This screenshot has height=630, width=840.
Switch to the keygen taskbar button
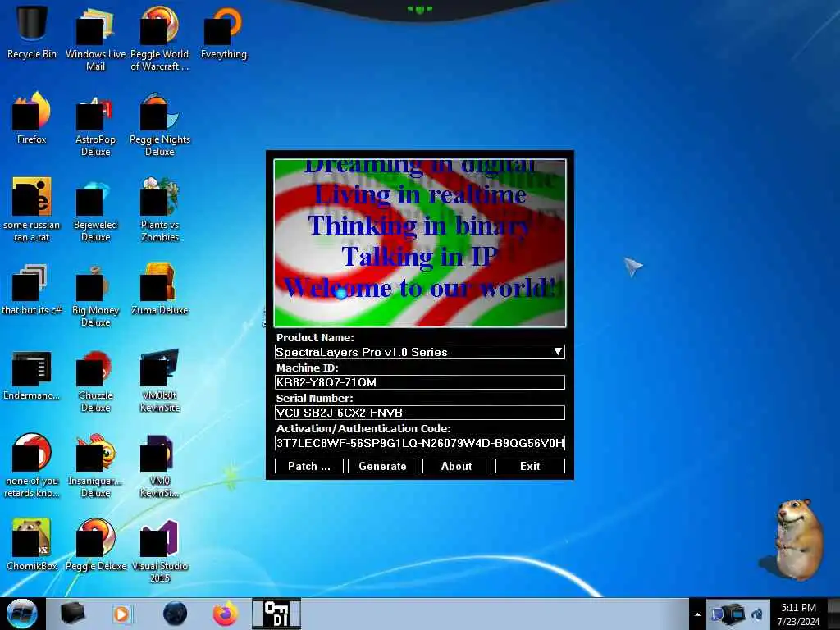click(x=276, y=614)
